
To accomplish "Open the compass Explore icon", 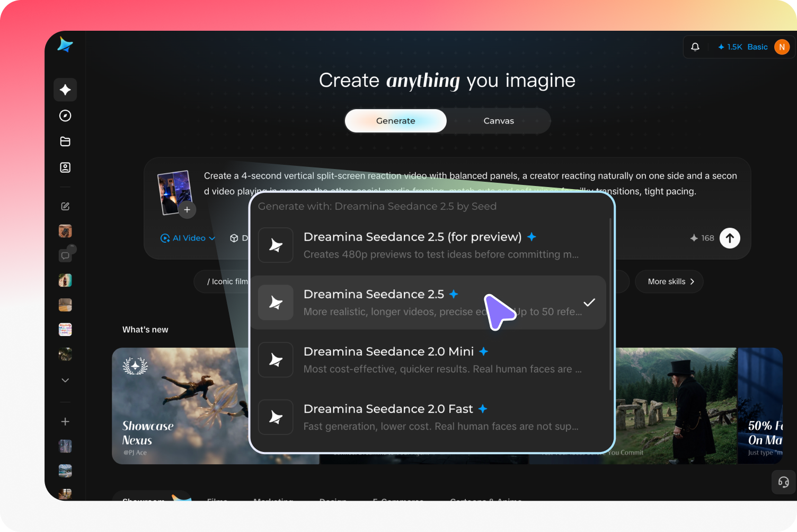I will pyautogui.click(x=65, y=116).
